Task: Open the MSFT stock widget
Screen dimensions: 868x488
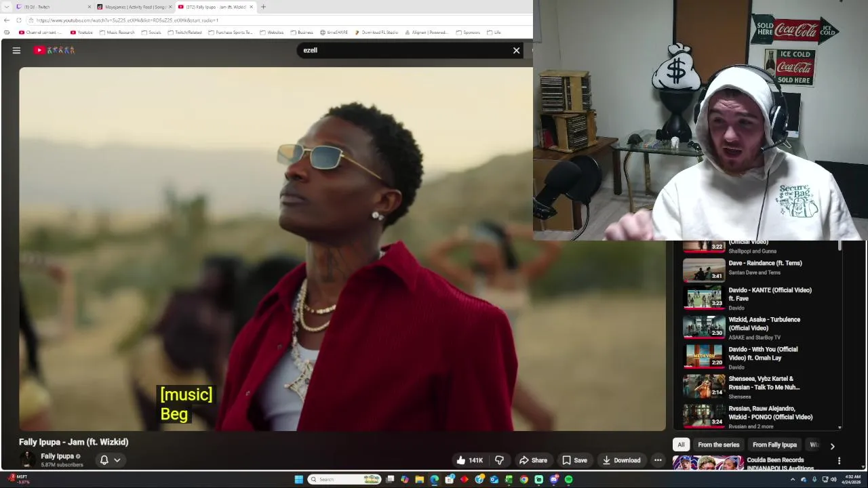Action: click(18, 479)
